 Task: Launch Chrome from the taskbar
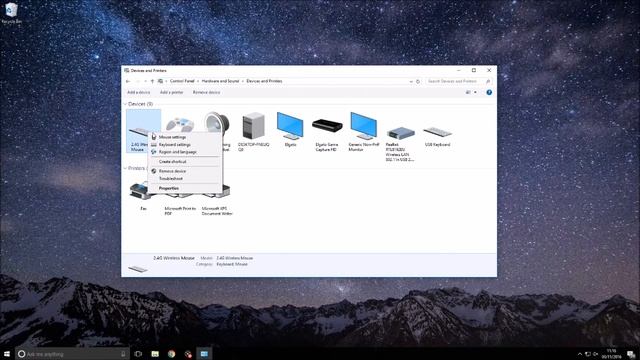click(171, 353)
